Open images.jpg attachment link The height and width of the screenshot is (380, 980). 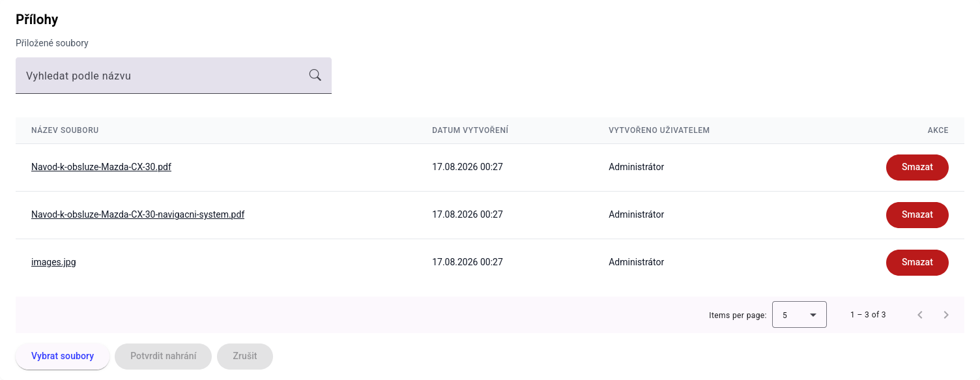(53, 262)
